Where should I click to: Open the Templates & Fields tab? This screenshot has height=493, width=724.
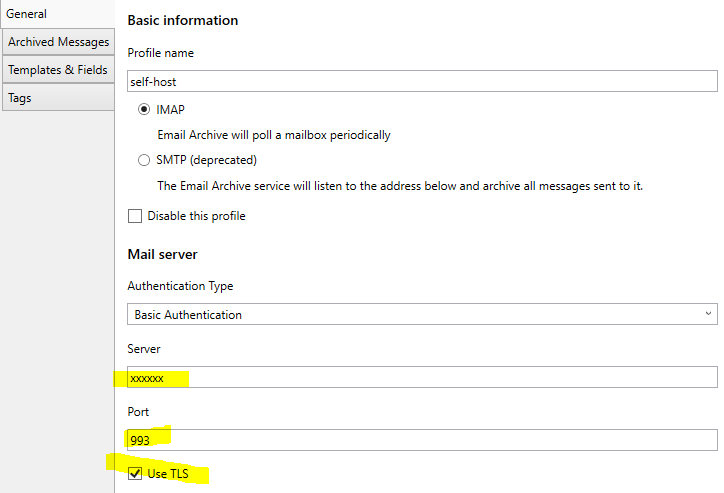coord(58,70)
